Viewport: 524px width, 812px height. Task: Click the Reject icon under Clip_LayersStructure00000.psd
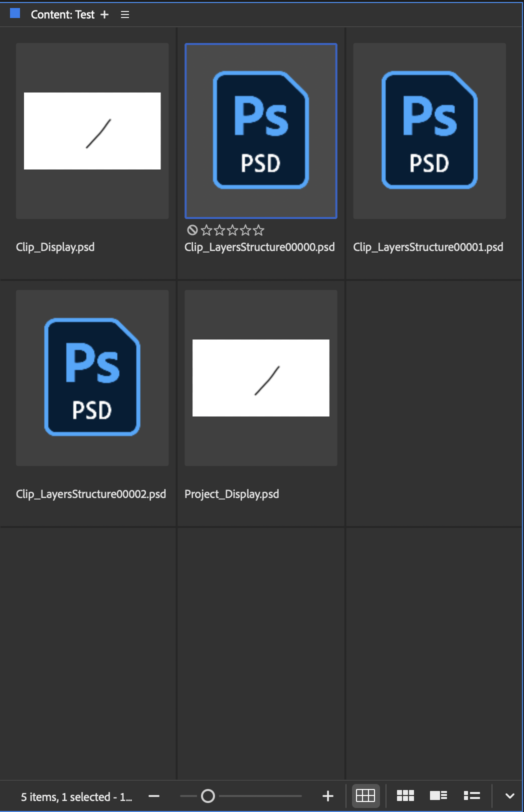(x=192, y=230)
